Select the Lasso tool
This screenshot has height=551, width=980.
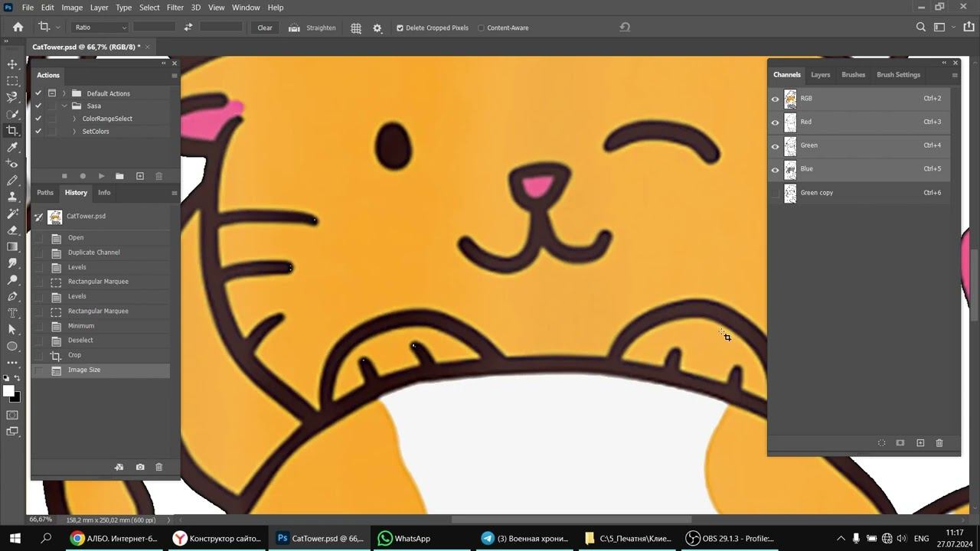click(x=12, y=97)
